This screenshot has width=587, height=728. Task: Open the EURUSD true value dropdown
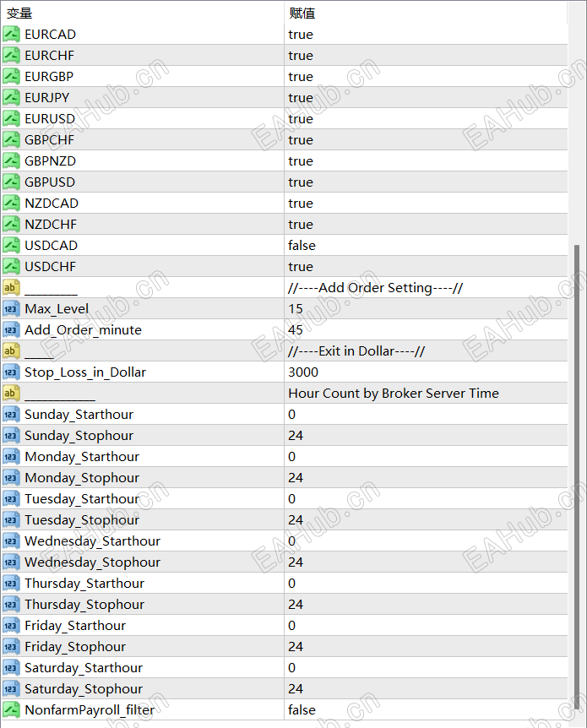pos(426,119)
